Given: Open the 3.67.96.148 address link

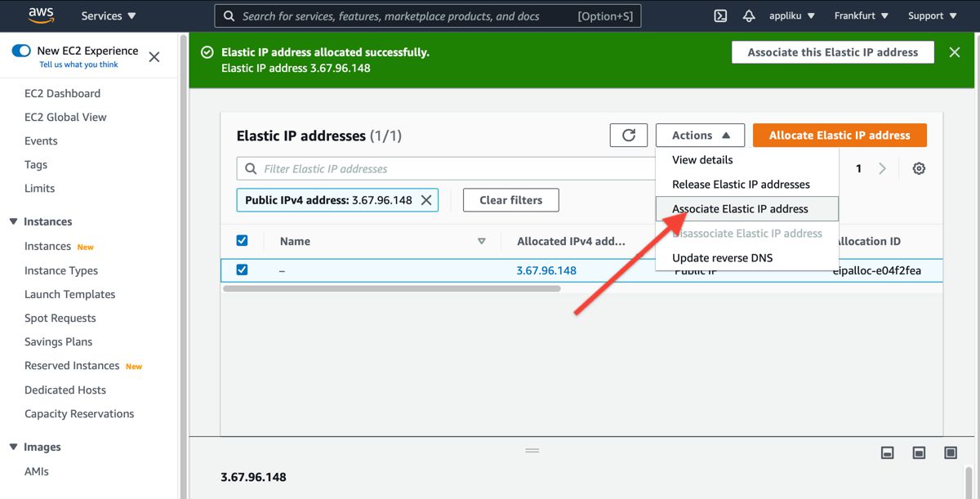Looking at the screenshot, I should (546, 270).
